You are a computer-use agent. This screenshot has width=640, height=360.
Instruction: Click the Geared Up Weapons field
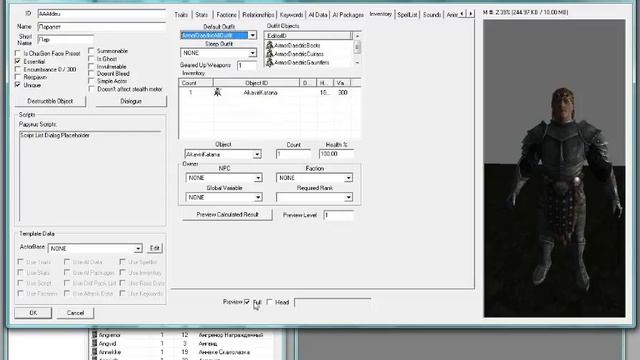coord(247,66)
